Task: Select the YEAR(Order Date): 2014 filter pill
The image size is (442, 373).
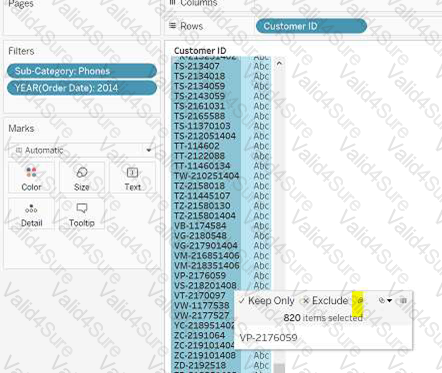Action: pyautogui.click(x=82, y=88)
